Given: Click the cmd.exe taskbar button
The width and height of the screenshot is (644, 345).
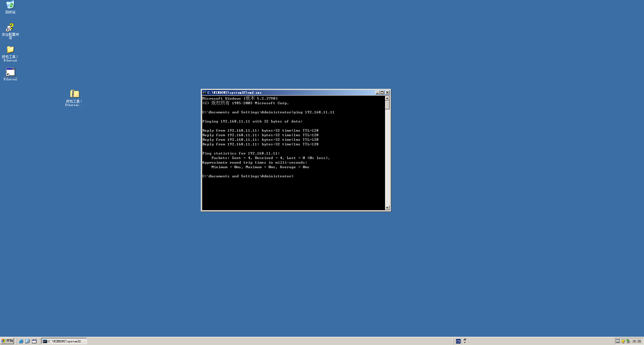Looking at the screenshot, I should [x=64, y=341].
